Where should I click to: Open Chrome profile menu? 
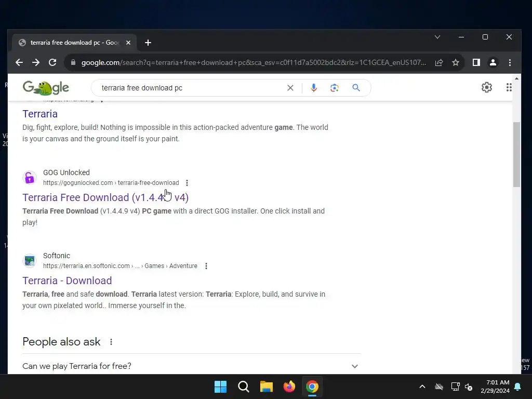coord(493,62)
